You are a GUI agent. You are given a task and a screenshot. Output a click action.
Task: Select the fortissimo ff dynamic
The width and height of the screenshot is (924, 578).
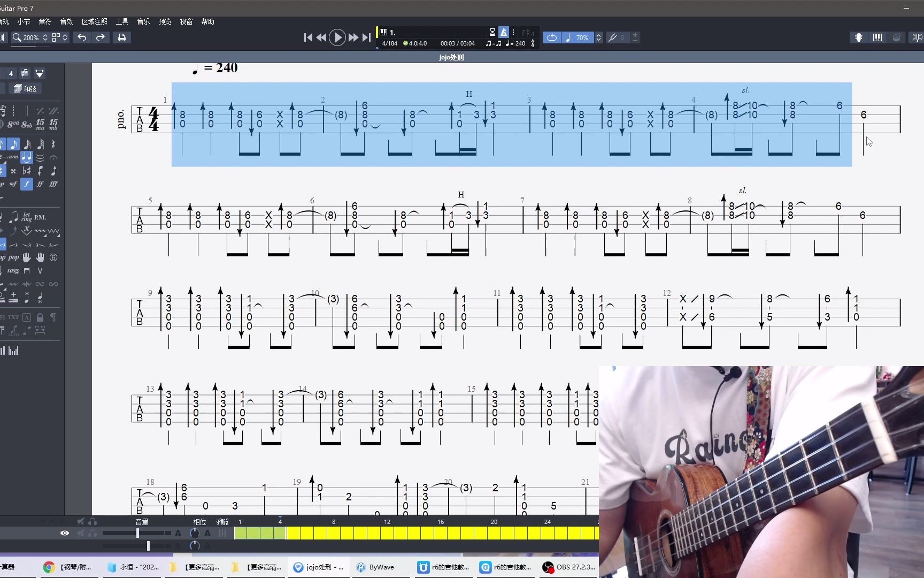tap(40, 184)
